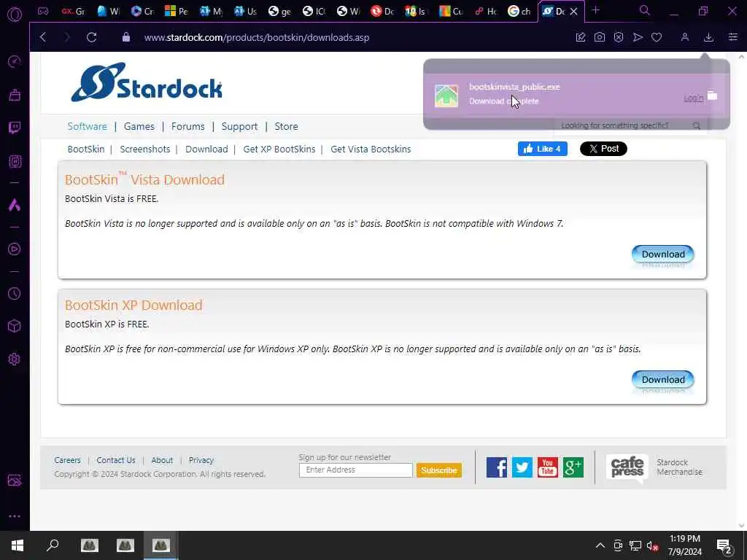Switch to the 'Pe' Microsoft tab

coord(177,11)
